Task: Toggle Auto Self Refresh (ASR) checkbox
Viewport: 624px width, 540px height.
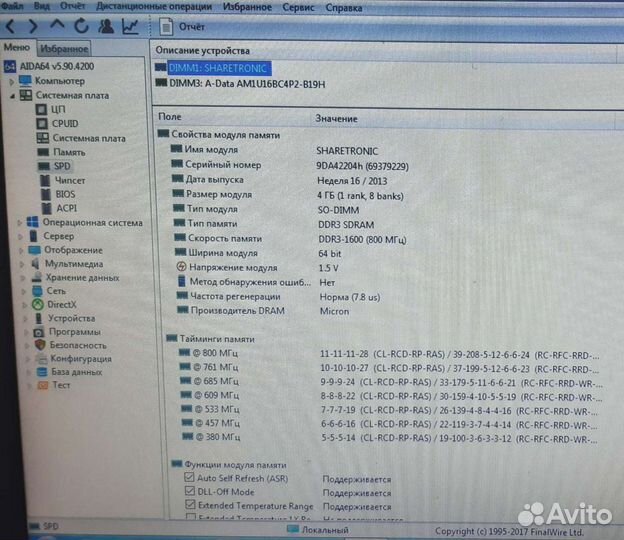Action: (189, 477)
